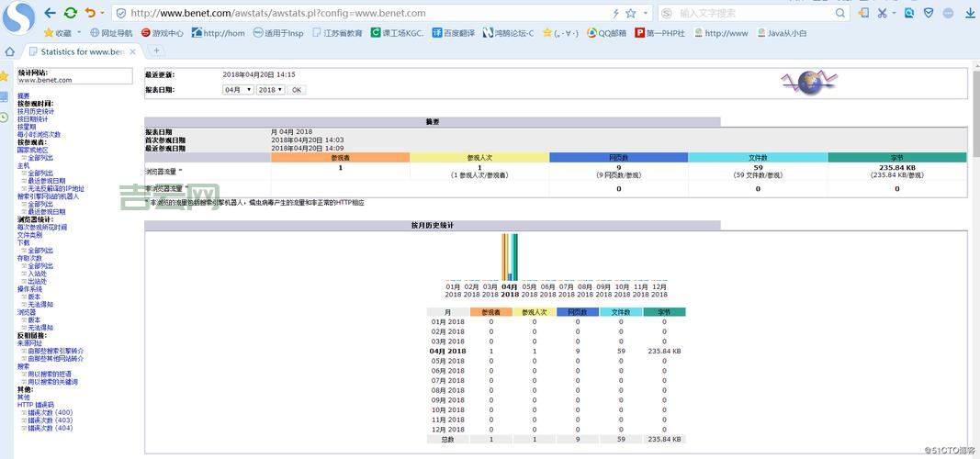
Task: Click the scissors screenshot tool icon
Action: click(x=883, y=14)
